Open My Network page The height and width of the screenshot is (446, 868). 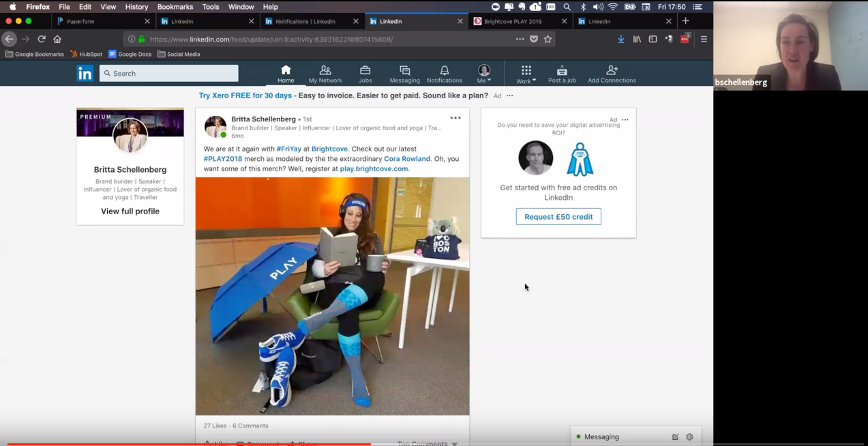click(x=325, y=74)
